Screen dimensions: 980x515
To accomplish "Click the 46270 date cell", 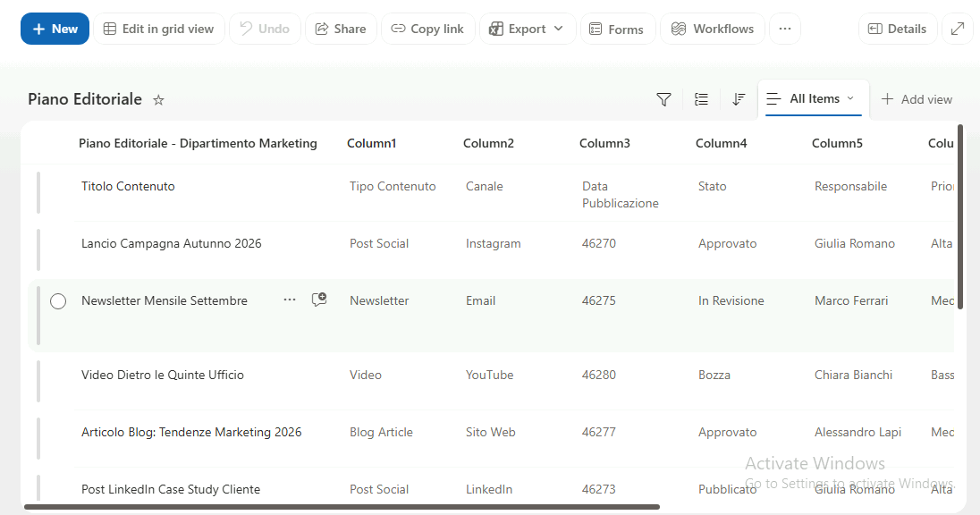I will pyautogui.click(x=599, y=244).
